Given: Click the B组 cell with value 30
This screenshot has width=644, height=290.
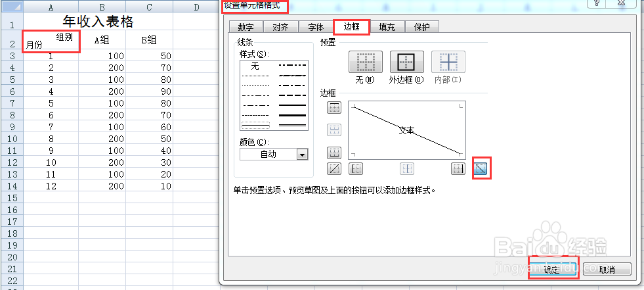Looking at the screenshot, I should pyautogui.click(x=150, y=162).
